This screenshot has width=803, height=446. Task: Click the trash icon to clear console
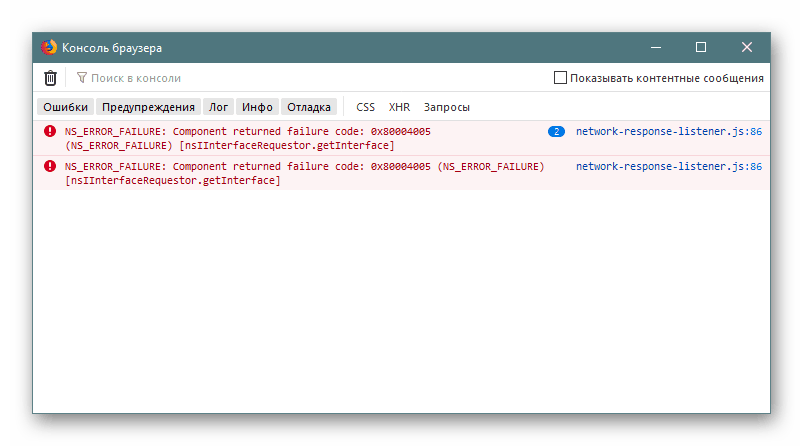[x=50, y=78]
